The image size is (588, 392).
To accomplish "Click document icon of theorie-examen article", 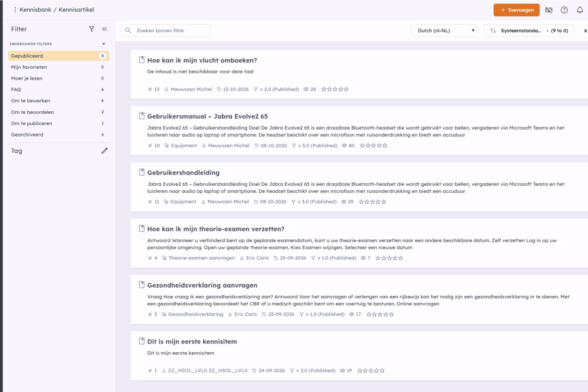I will tap(142, 228).
